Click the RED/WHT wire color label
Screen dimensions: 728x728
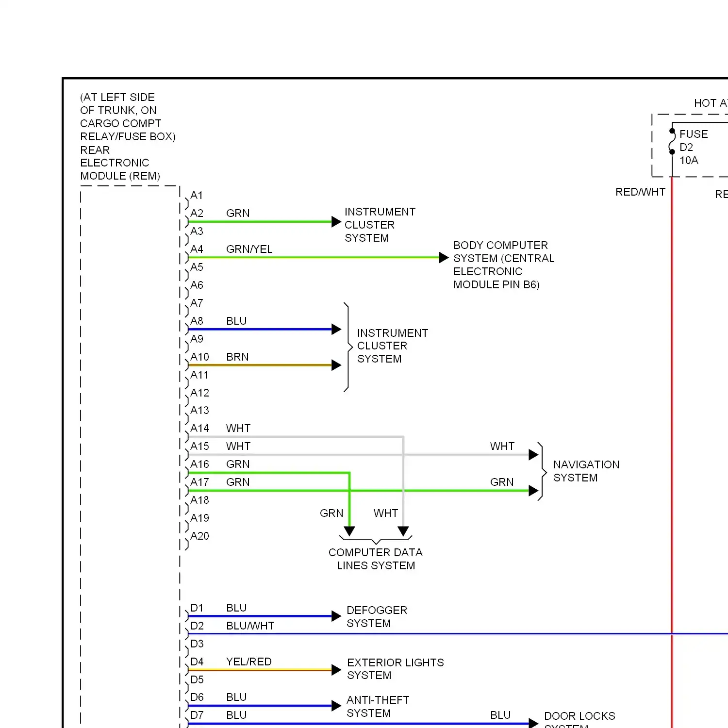click(641, 192)
